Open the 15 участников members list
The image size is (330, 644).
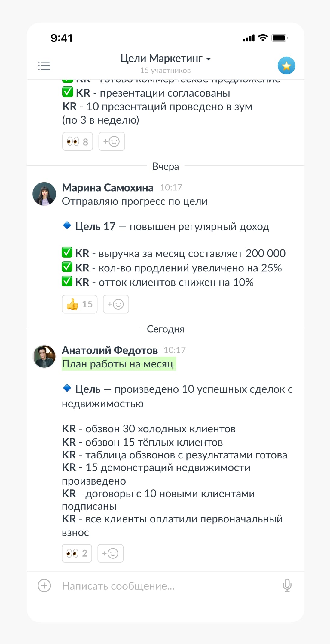[165, 71]
